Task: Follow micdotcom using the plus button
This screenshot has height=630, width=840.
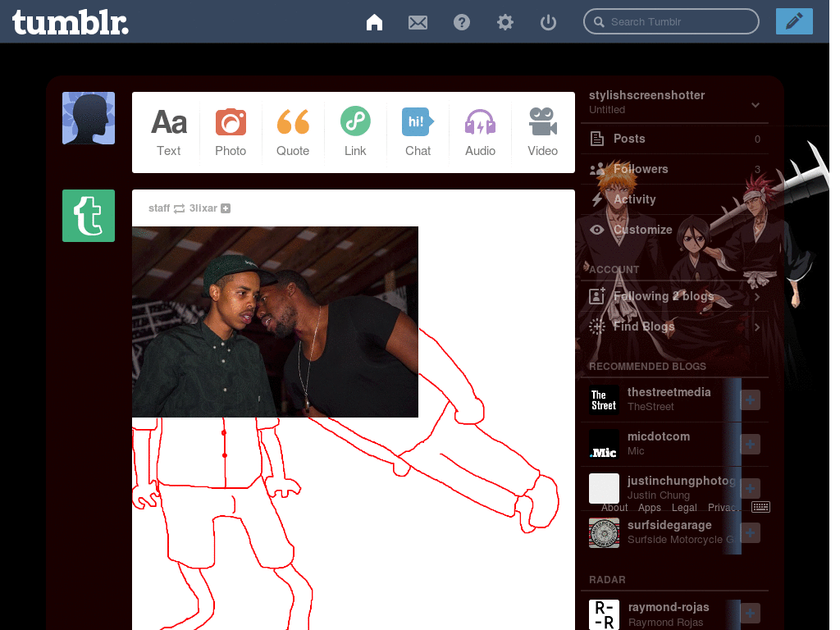Action: point(751,444)
